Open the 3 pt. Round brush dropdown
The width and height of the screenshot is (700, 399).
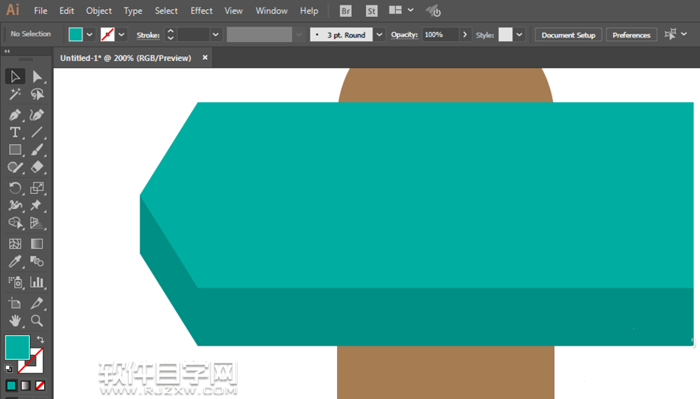pos(379,35)
